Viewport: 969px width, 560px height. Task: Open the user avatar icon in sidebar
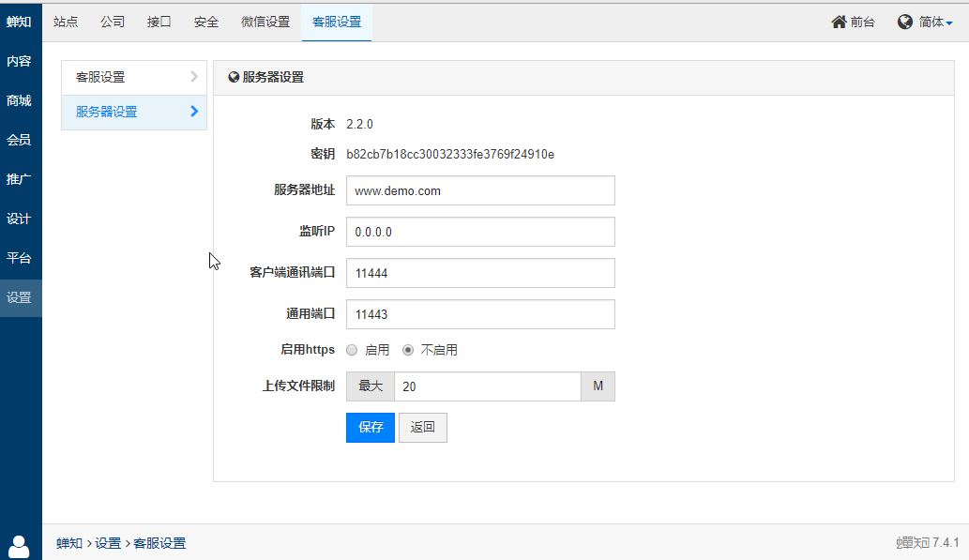coord(19,547)
